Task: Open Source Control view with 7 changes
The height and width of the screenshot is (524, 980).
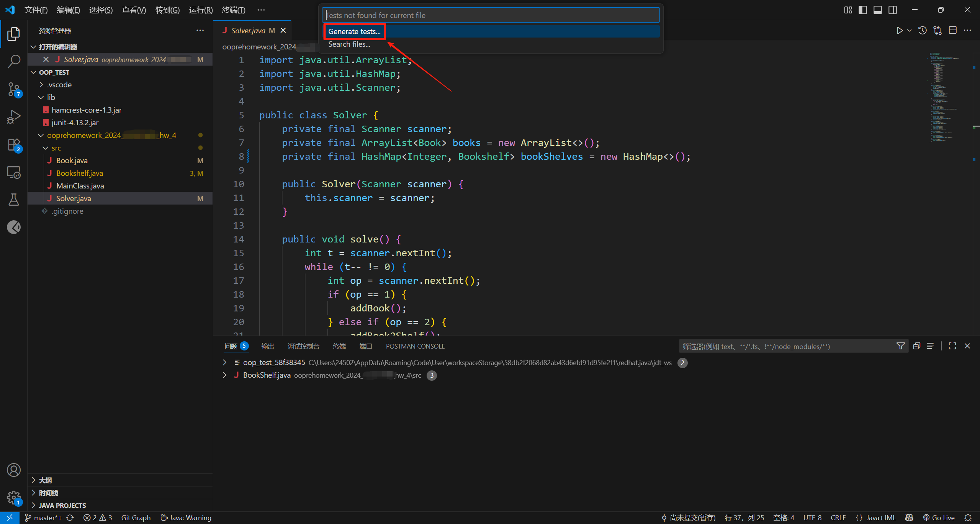Action: [x=14, y=89]
